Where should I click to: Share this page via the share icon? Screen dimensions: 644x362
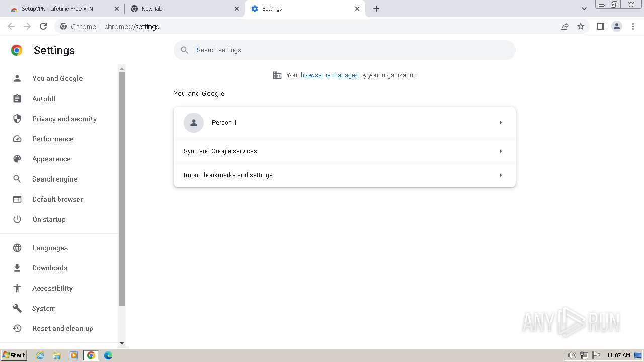pyautogui.click(x=565, y=26)
